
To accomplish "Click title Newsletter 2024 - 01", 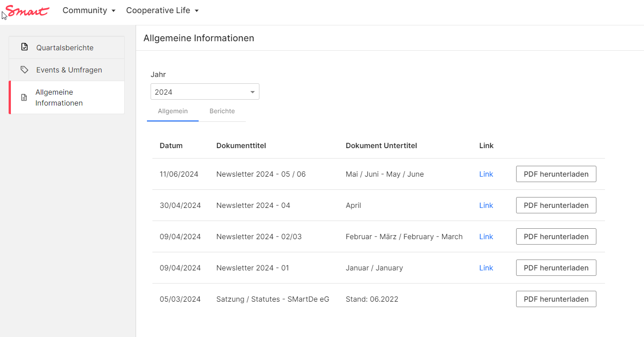I will (253, 268).
